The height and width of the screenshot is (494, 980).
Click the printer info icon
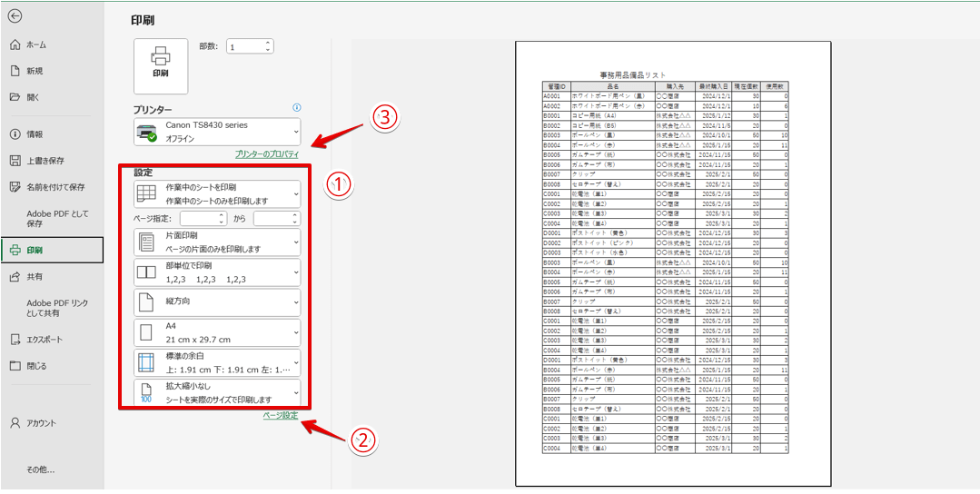click(296, 108)
